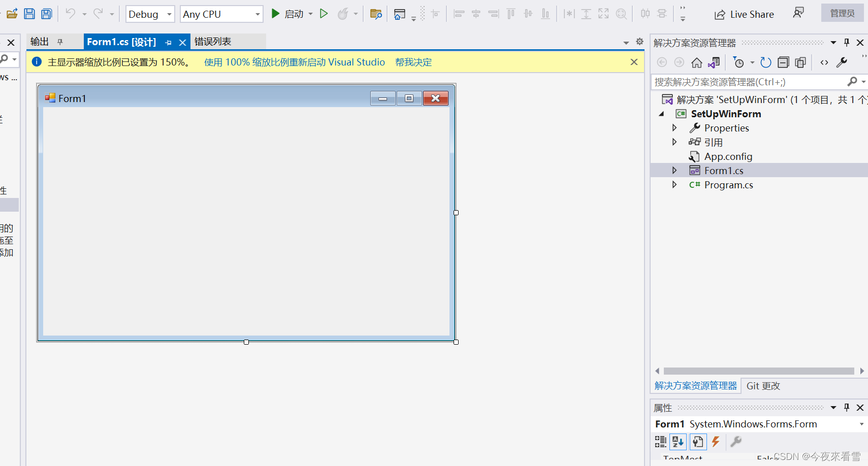Switch to the 错误列表 tab
Image resolution: width=868 pixels, height=466 pixels.
point(213,42)
